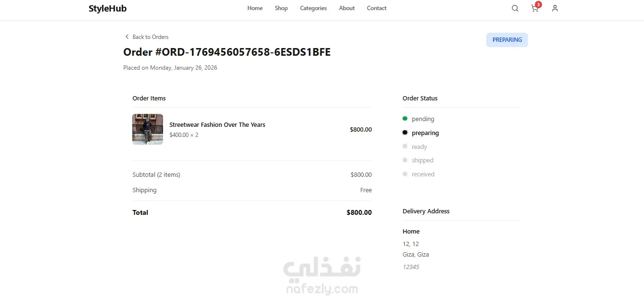Click the cart badge showing 3
Viewport: 644px width, 296px height.
point(538,5)
